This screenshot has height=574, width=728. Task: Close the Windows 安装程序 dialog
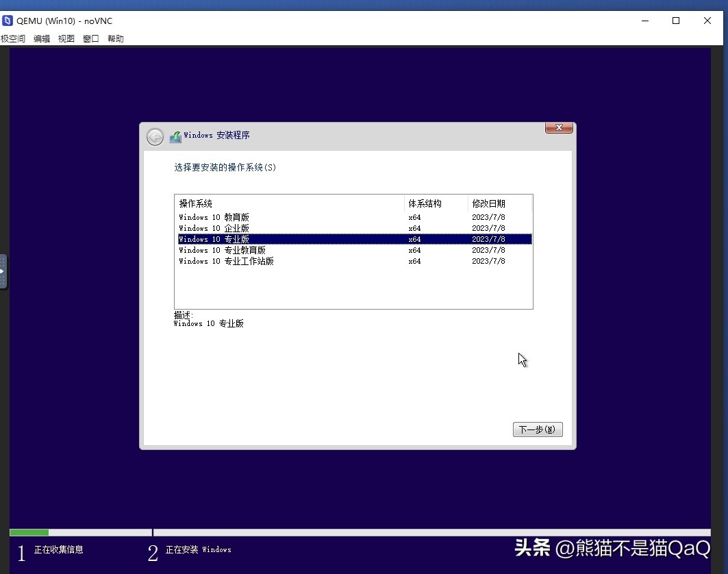(x=559, y=127)
